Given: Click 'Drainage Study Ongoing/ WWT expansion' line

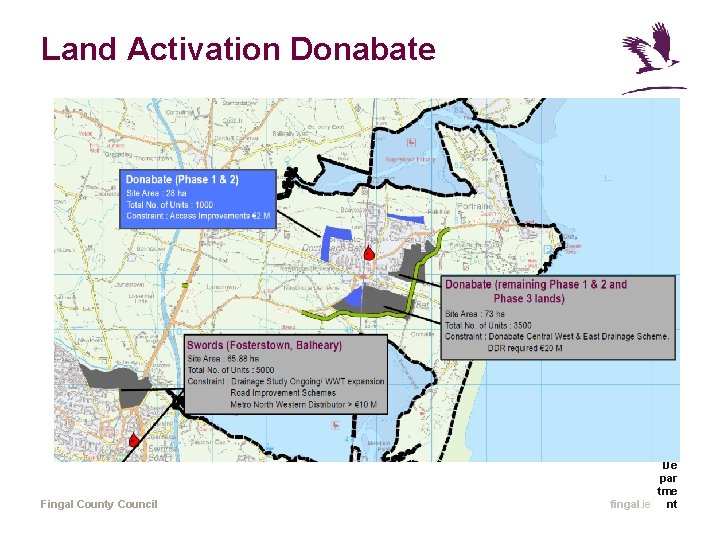Looking at the screenshot, I should 307,382.
